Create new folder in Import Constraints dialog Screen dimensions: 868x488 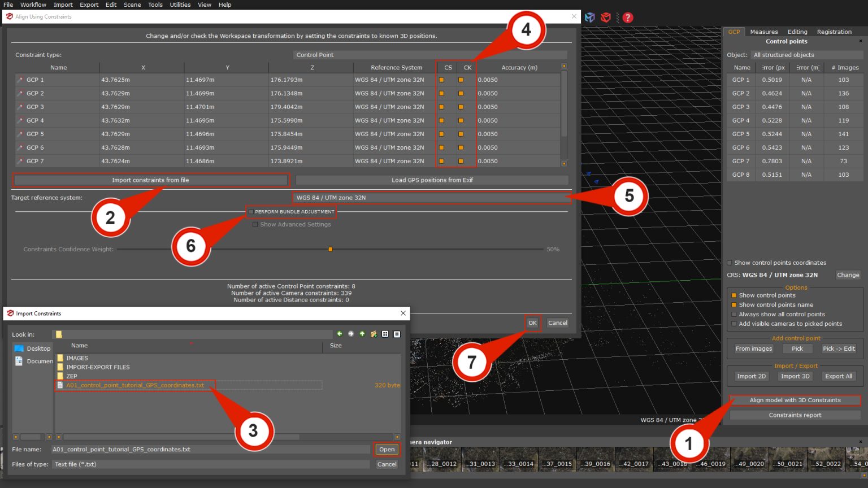pyautogui.click(x=374, y=334)
